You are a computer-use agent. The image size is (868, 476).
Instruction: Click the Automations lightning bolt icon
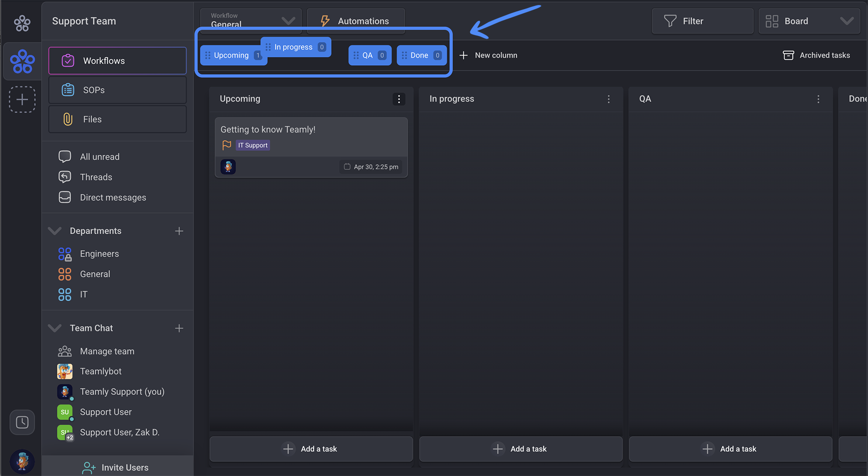(325, 21)
